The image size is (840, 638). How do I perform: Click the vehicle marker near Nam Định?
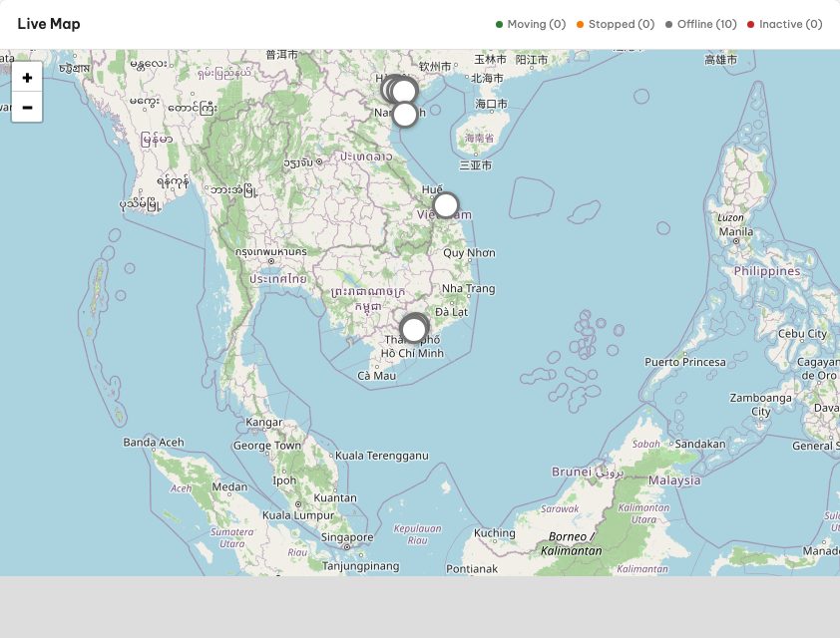click(405, 114)
